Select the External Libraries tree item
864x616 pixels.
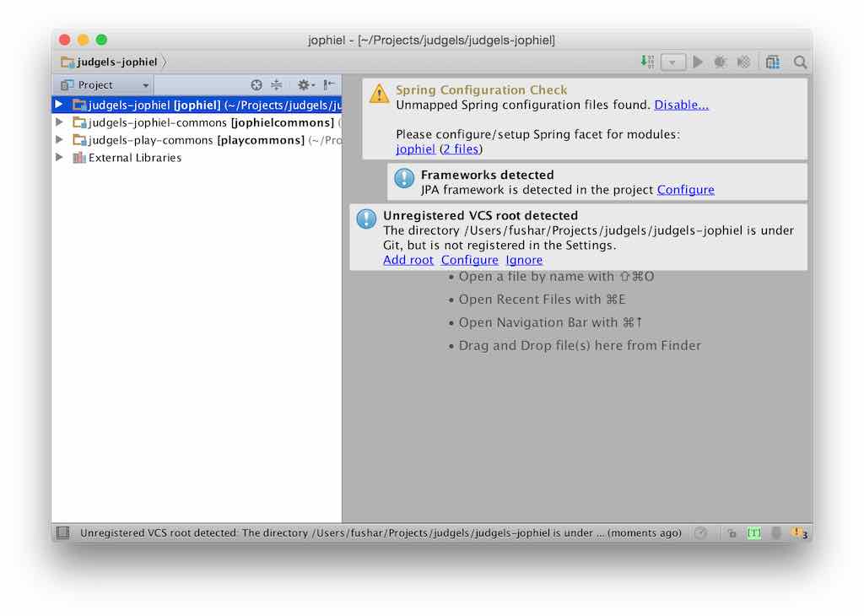point(197,158)
